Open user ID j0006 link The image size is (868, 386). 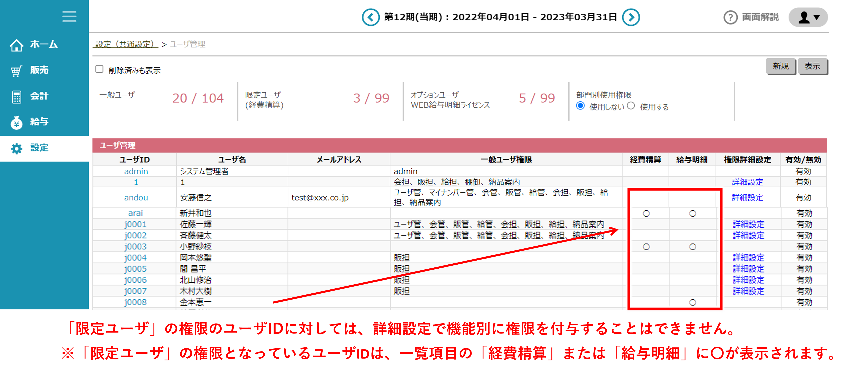[x=135, y=280]
